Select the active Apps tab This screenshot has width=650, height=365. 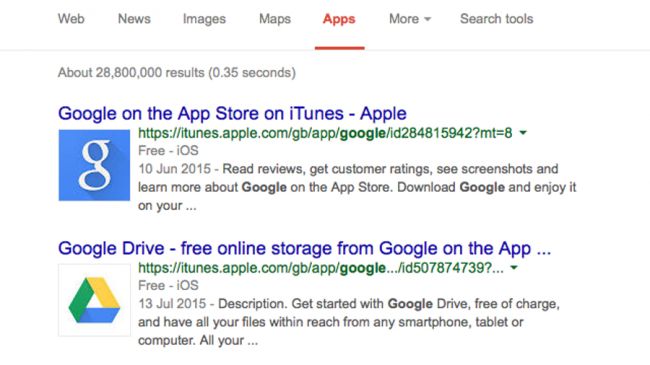(339, 19)
